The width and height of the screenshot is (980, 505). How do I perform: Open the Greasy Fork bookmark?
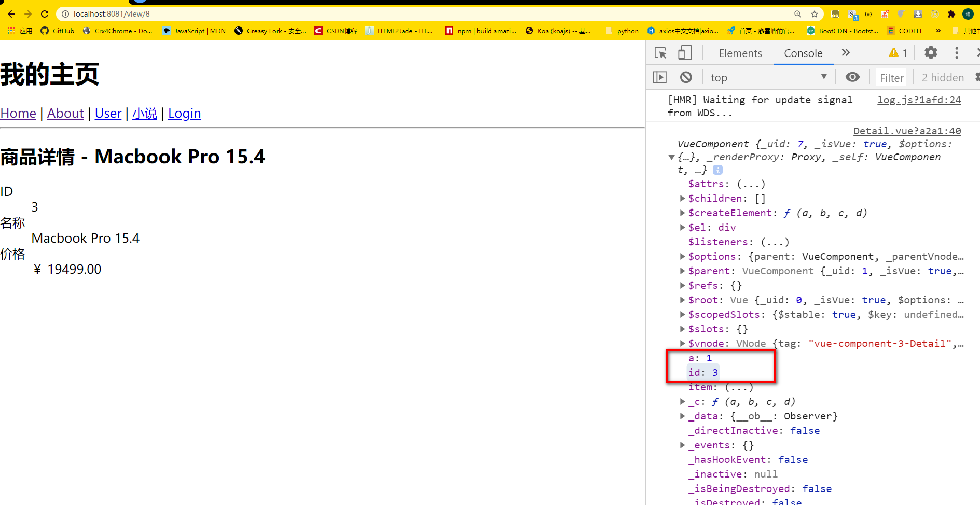click(270, 31)
